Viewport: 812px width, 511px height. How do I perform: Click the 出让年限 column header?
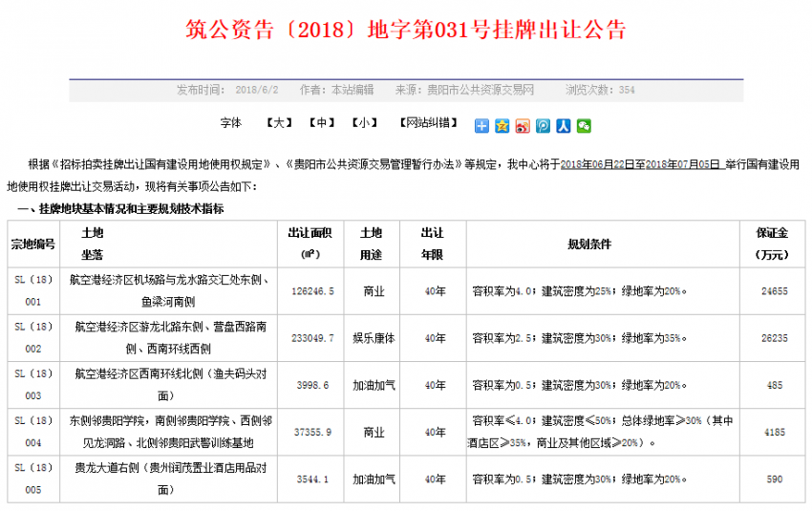tap(433, 244)
